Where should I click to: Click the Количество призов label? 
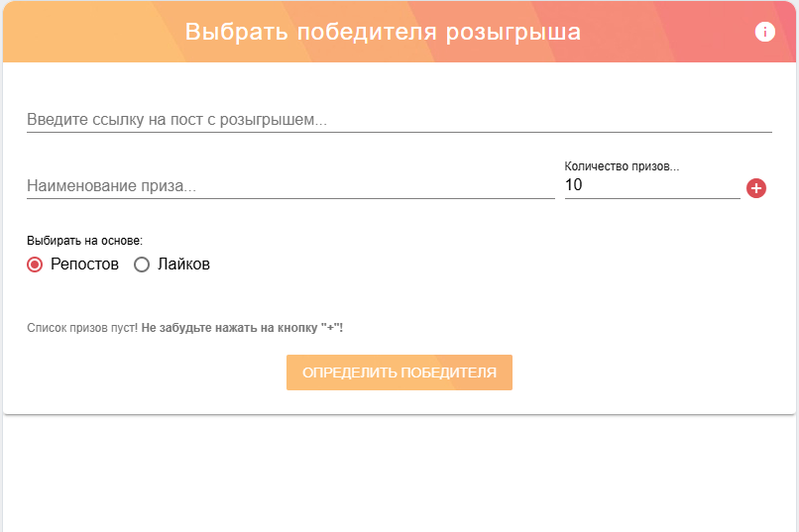[622, 166]
